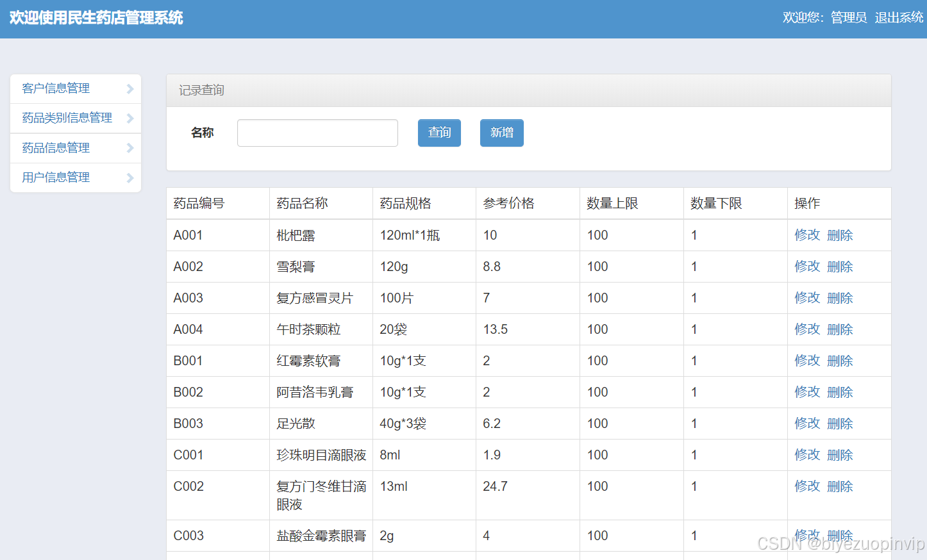The width and height of the screenshot is (927, 560).
Task: Select the 8ml spec cell
Action: (x=424, y=455)
